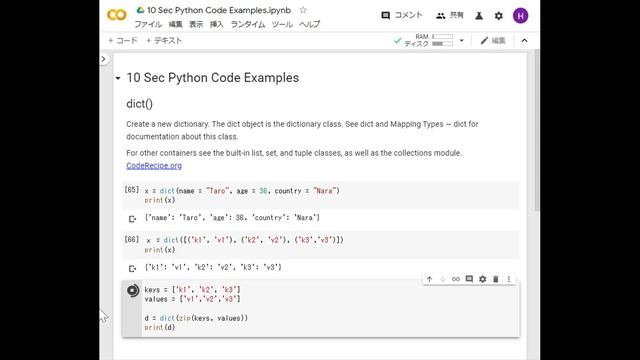Copy link to cell with the link icon

pyautogui.click(x=456, y=279)
